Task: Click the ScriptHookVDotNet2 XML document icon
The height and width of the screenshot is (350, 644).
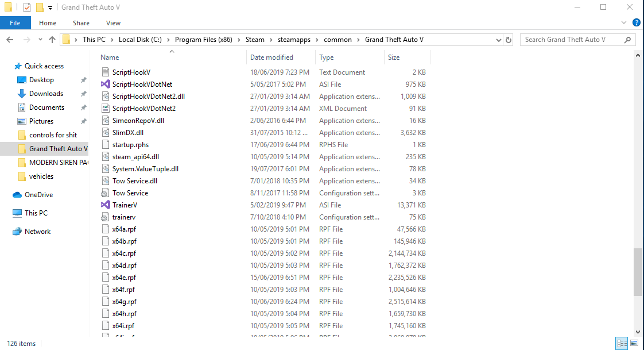Action: [x=106, y=108]
